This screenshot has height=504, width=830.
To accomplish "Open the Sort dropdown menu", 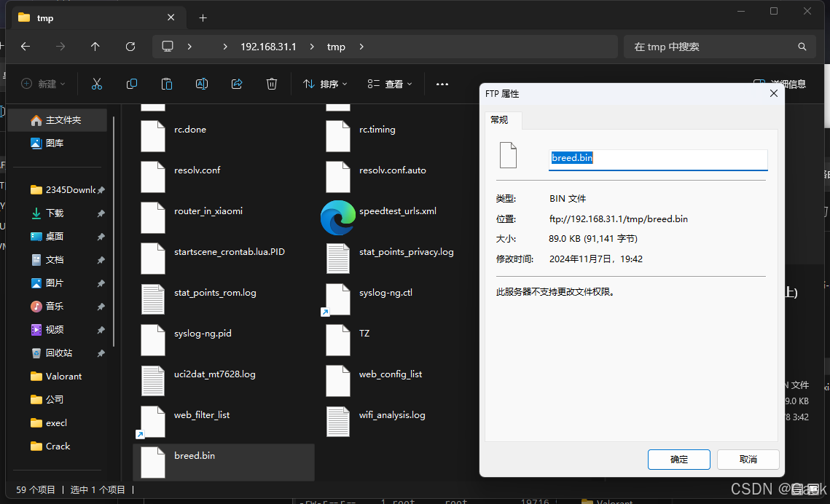I will [325, 84].
